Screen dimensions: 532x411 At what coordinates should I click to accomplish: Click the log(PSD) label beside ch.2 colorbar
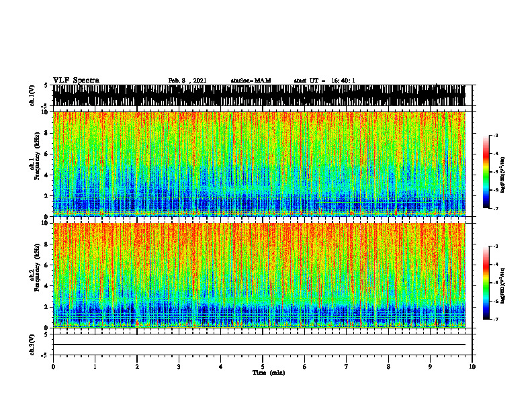[x=502, y=285]
